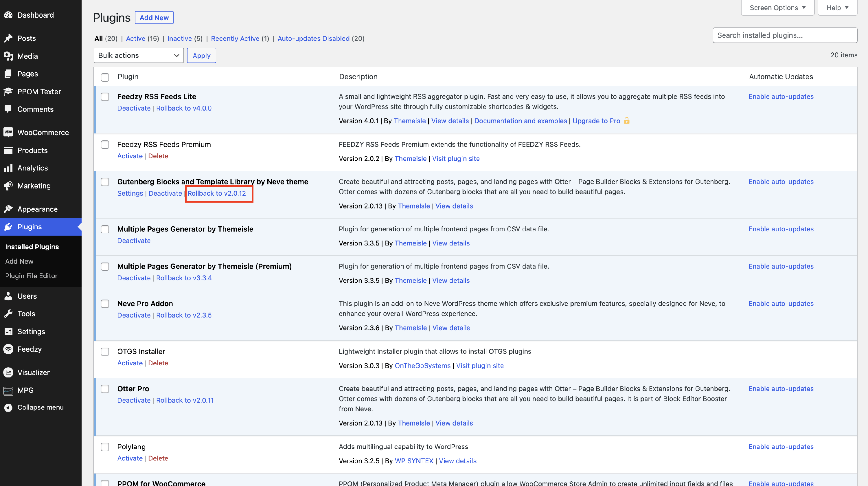Expand the Help tab dropdown
868x486 pixels.
[837, 8]
